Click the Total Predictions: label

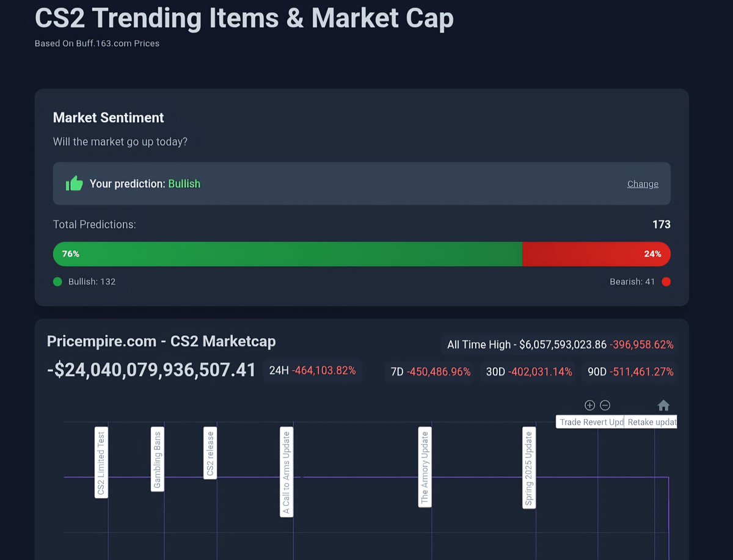[95, 224]
